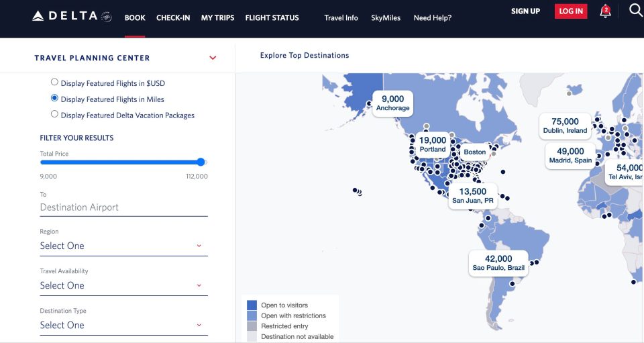The height and width of the screenshot is (343, 644).
Task: Click the Madrid, Spain price bubble
Action: (570, 155)
